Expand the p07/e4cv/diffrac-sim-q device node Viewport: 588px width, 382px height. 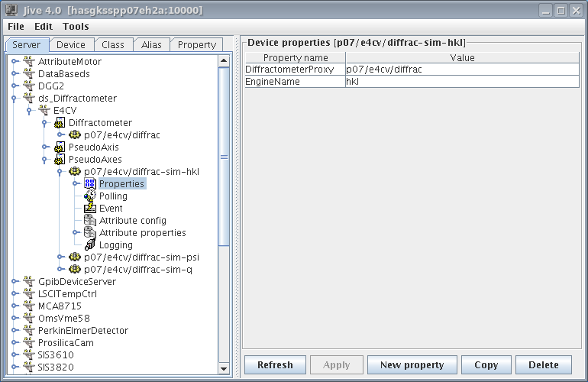(60, 269)
